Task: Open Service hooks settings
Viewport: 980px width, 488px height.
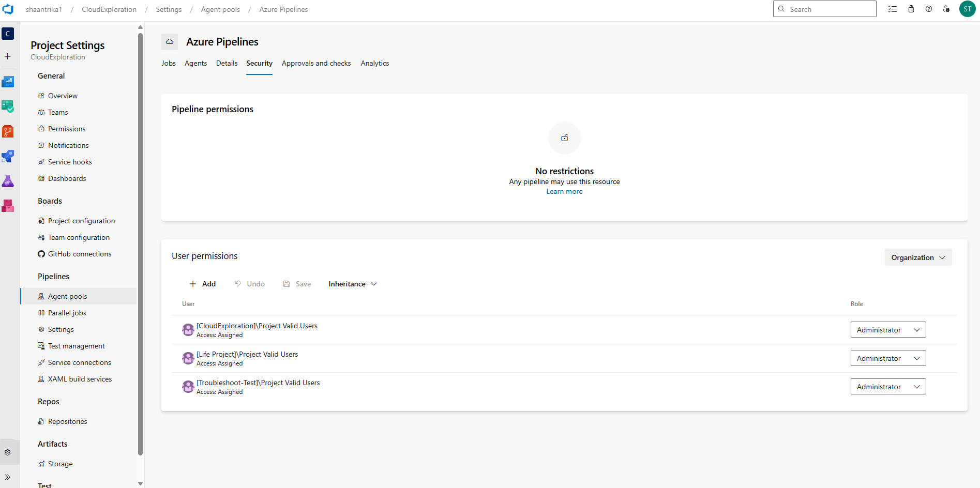Action: coord(79,162)
